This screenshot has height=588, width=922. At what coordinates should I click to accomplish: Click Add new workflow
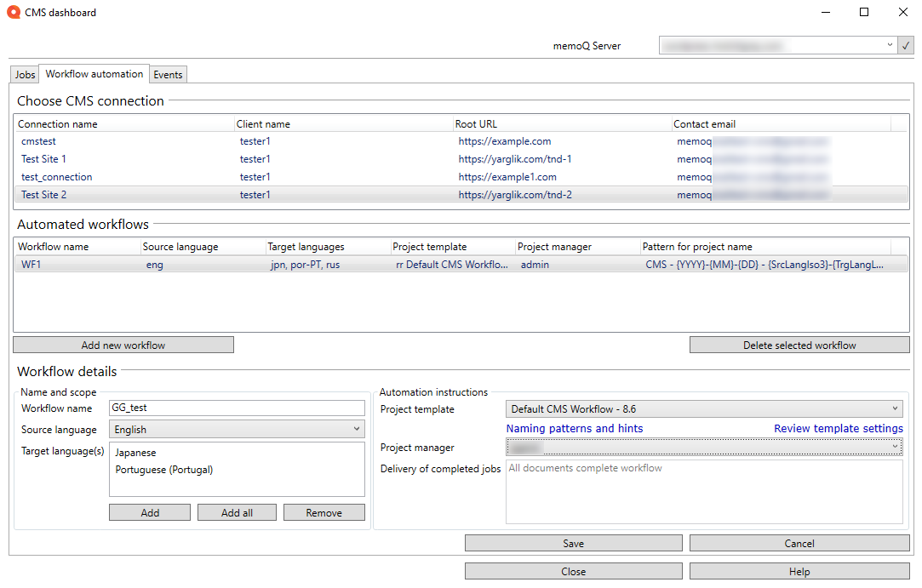(x=123, y=345)
